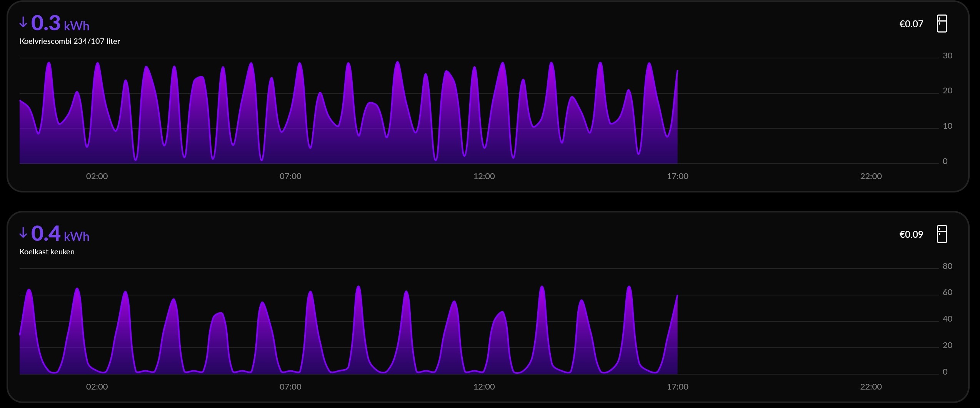
Task: Click the fridge icon on the Koelvriescombi card
Action: 942,24
